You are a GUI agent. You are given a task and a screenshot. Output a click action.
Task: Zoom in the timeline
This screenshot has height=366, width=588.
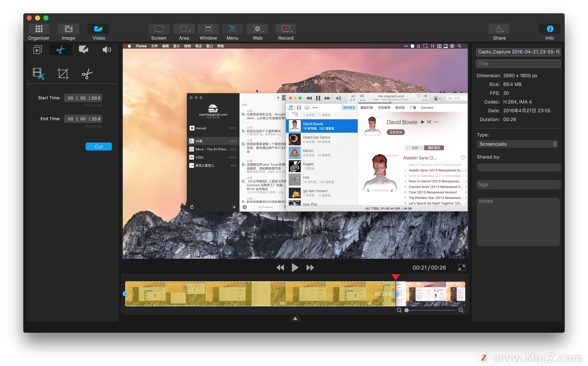[x=461, y=310]
